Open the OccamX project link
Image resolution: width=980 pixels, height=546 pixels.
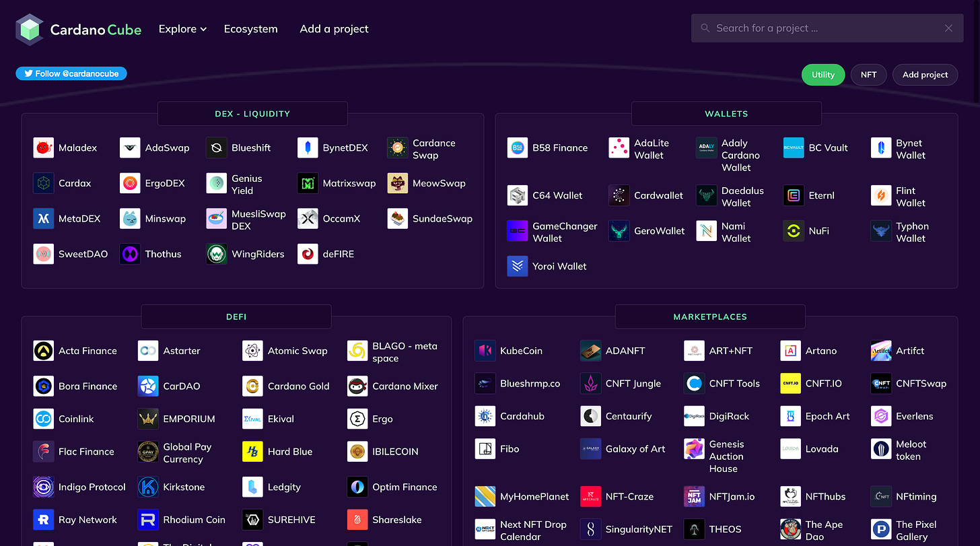[341, 219]
